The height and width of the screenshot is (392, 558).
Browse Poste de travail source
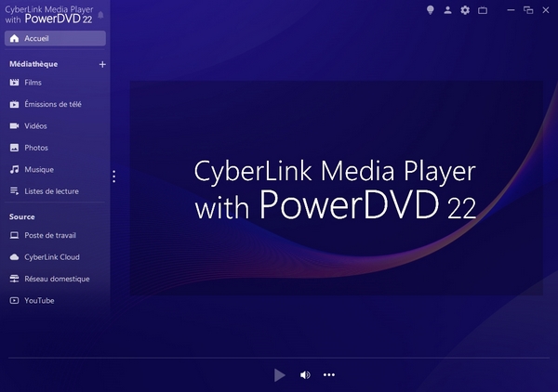coord(55,235)
